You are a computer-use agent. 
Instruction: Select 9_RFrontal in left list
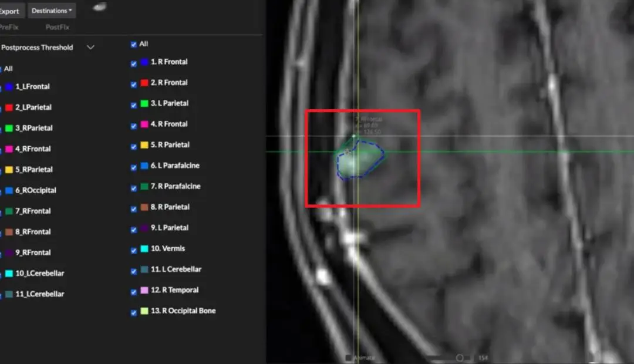[x=33, y=252]
